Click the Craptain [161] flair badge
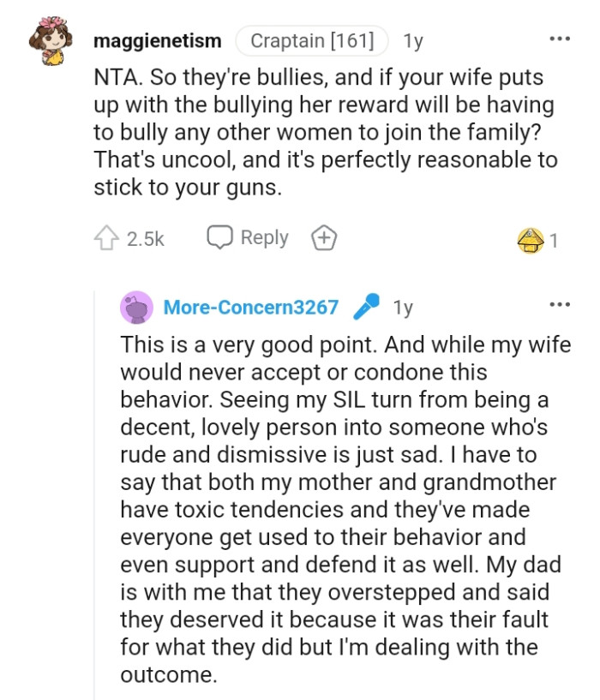Image resolution: width=600 pixels, height=700 pixels. (315, 38)
